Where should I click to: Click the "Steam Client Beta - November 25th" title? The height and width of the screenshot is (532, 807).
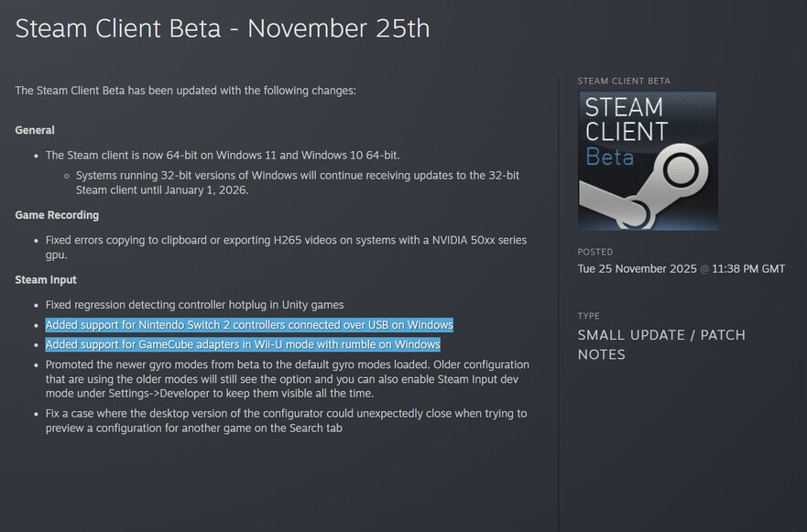click(x=223, y=28)
